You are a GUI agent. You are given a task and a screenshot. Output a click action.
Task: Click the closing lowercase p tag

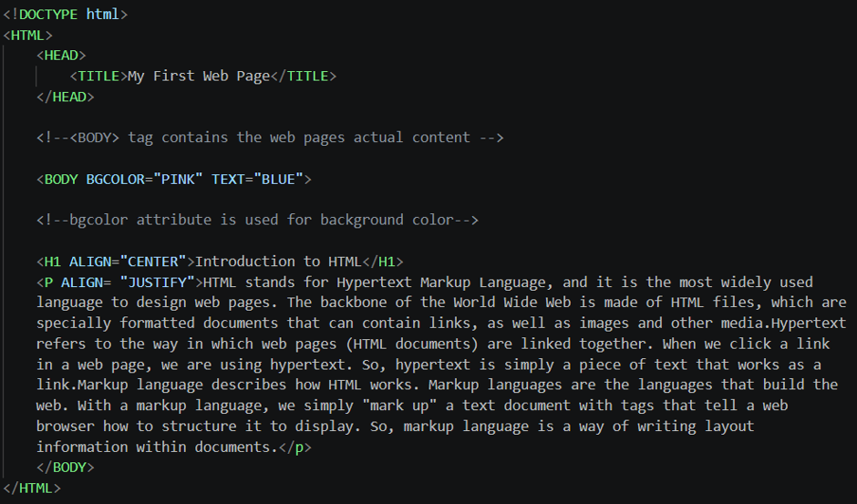click(295, 447)
